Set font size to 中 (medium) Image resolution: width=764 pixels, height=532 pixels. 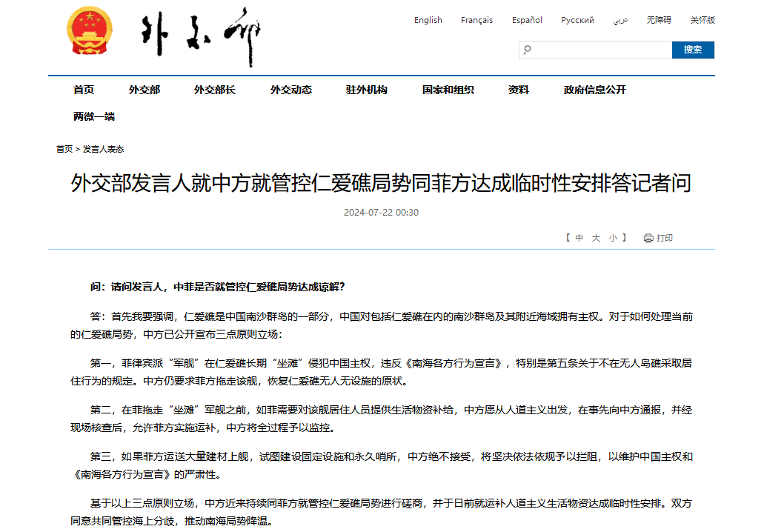pyautogui.click(x=579, y=238)
